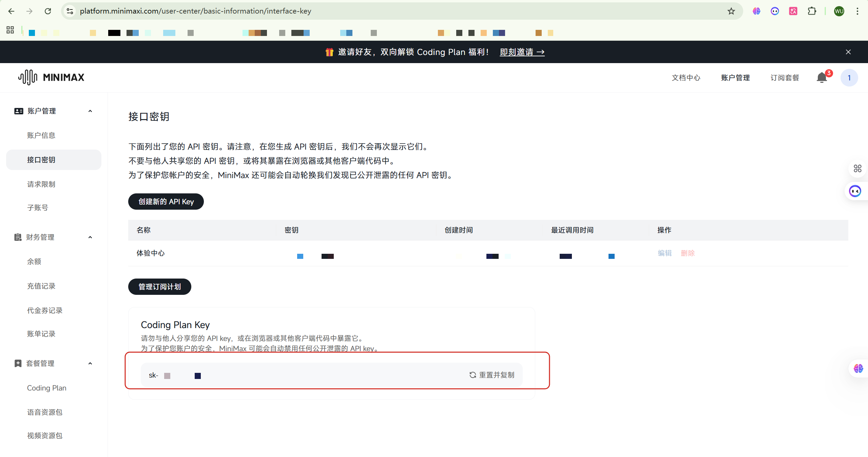The width and height of the screenshot is (868, 457).
Task: Open 请求限制 in the sidebar
Action: [41, 184]
